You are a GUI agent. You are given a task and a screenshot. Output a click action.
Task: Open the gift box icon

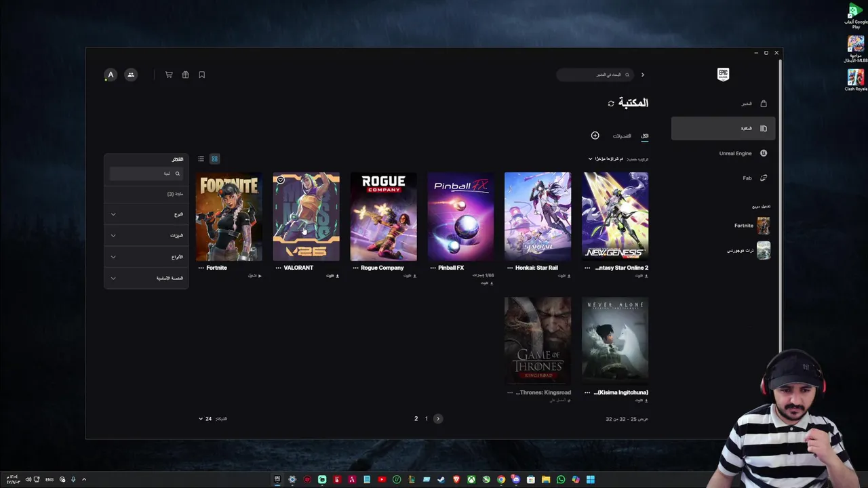[x=185, y=75]
